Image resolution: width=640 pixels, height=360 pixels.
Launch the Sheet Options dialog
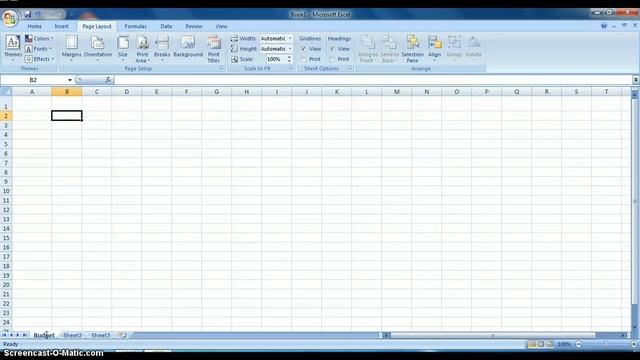click(350, 69)
